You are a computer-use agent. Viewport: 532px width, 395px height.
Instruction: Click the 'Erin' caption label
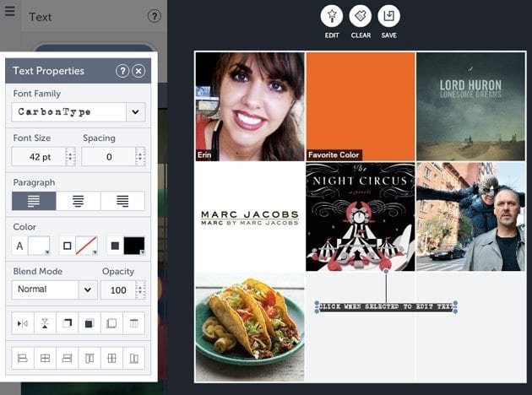(204, 155)
